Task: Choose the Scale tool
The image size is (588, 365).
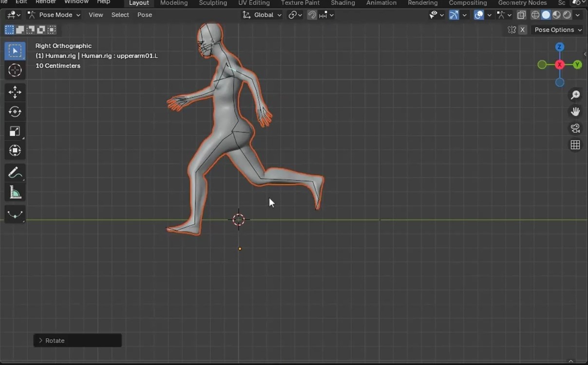Action: [15, 131]
